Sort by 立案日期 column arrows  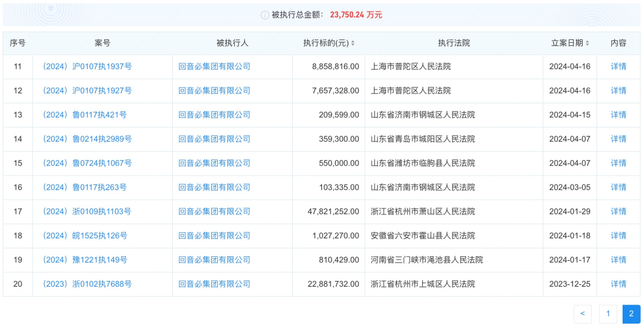pos(587,43)
